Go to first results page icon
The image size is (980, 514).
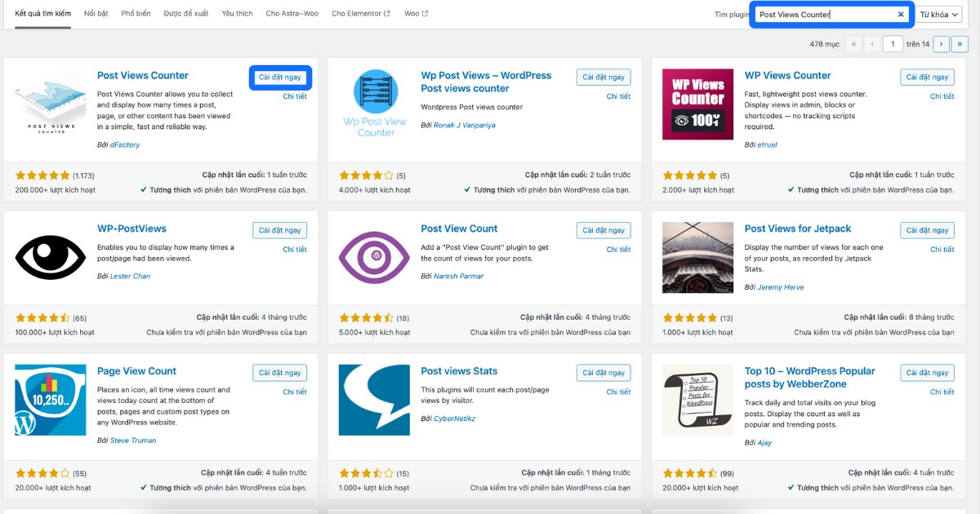854,44
